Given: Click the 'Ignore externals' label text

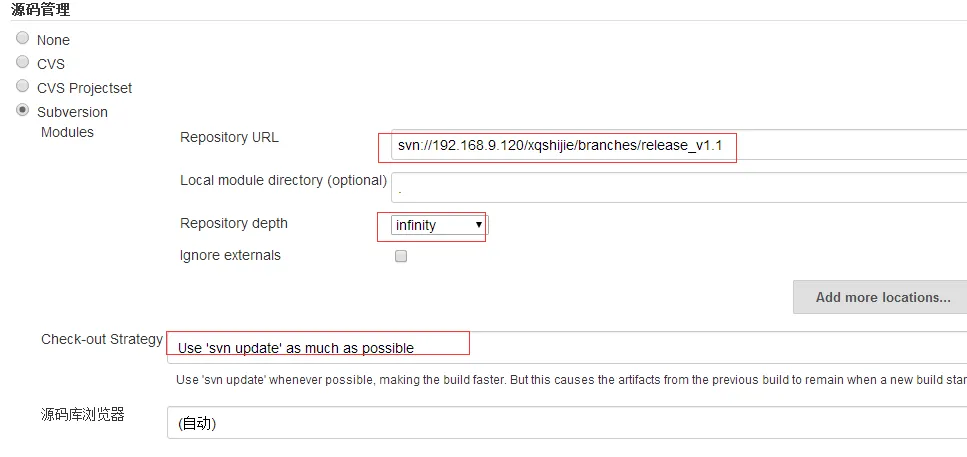Looking at the screenshot, I should click(x=230, y=255).
